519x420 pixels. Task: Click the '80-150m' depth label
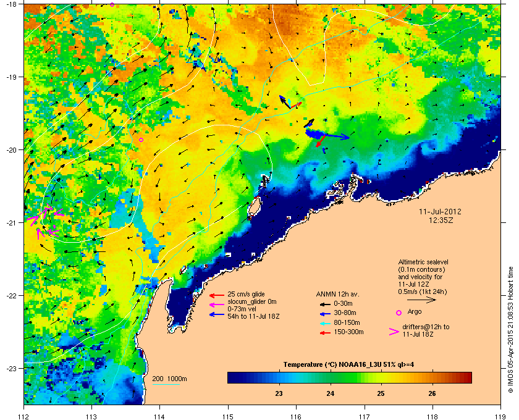tap(347, 322)
